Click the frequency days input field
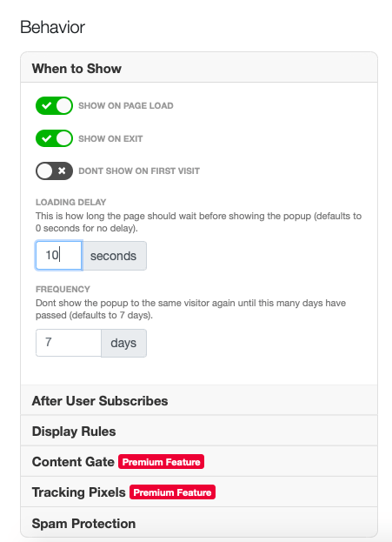 pyautogui.click(x=69, y=343)
